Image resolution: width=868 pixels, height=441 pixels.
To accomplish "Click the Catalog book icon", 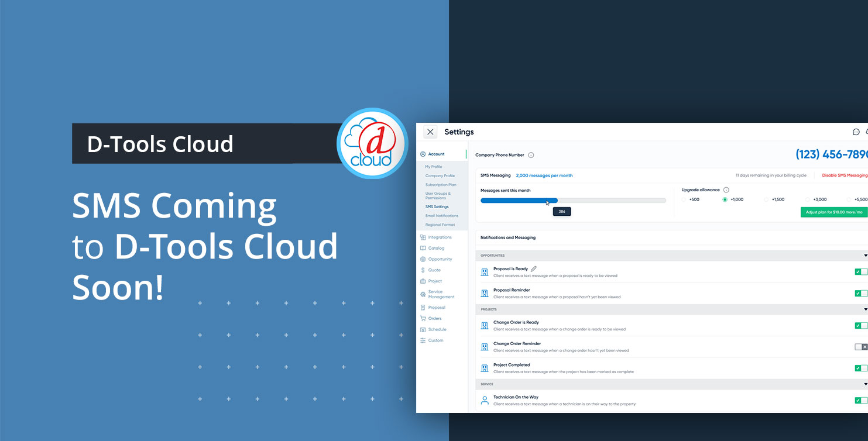I will (423, 249).
